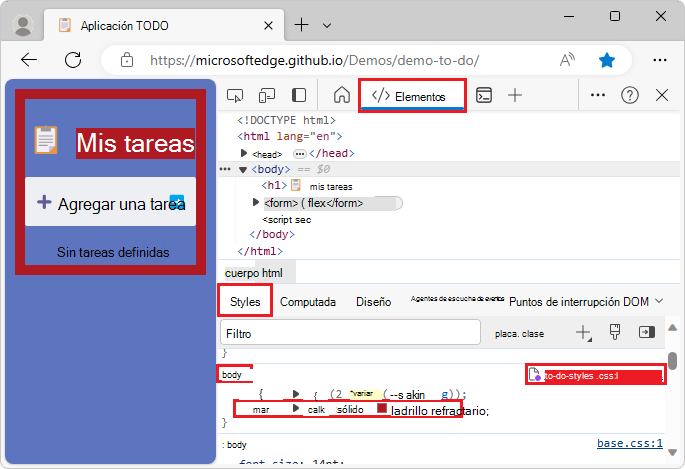Click the Mis tareas heading
Image resolution: width=685 pixels, height=469 pixels.
[135, 143]
